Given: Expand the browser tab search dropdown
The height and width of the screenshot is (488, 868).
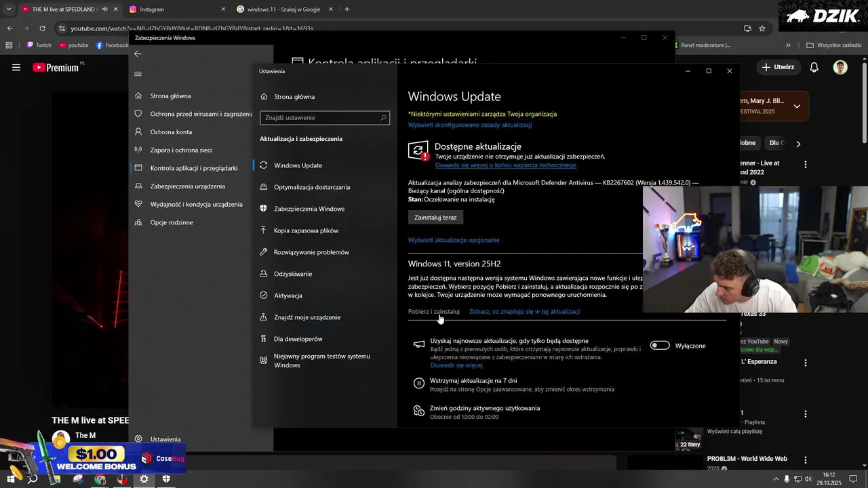Looking at the screenshot, I should [9, 9].
